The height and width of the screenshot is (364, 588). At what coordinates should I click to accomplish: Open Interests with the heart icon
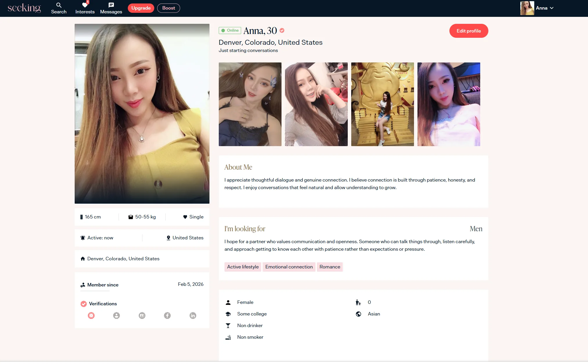[x=85, y=8]
